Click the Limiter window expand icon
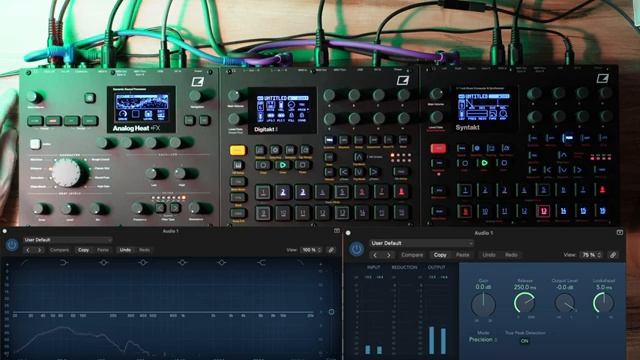Image resolution: width=640 pixels, height=360 pixels. pos(620,233)
